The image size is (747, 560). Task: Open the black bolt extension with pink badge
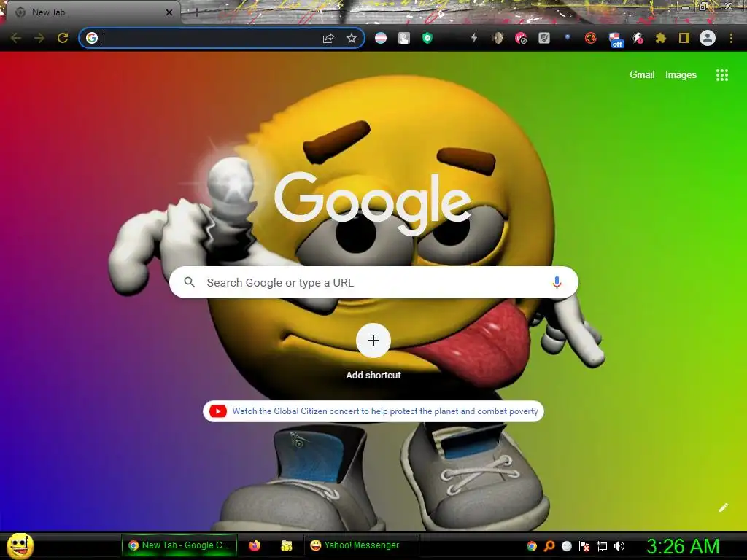pos(638,38)
